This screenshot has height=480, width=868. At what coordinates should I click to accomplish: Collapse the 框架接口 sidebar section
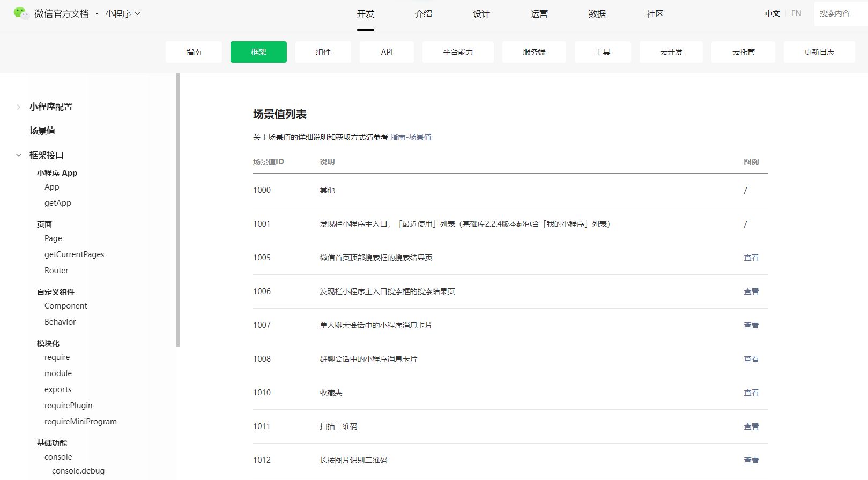tap(19, 155)
